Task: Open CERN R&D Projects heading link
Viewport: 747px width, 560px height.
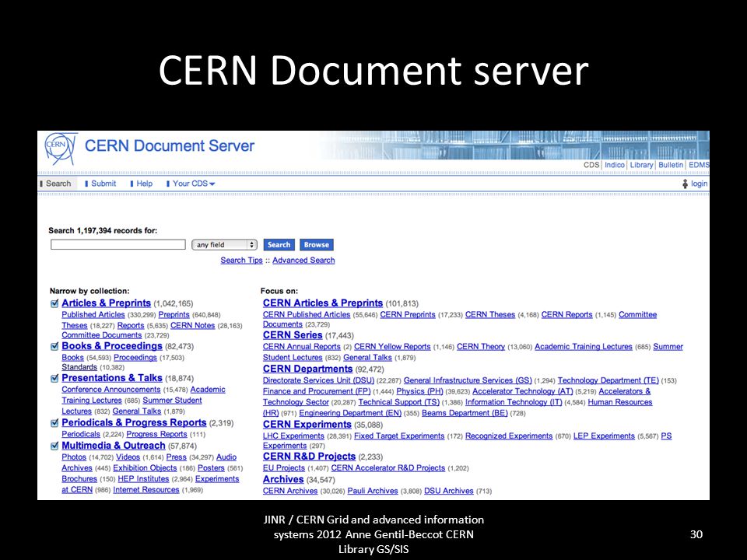Action: [309, 457]
